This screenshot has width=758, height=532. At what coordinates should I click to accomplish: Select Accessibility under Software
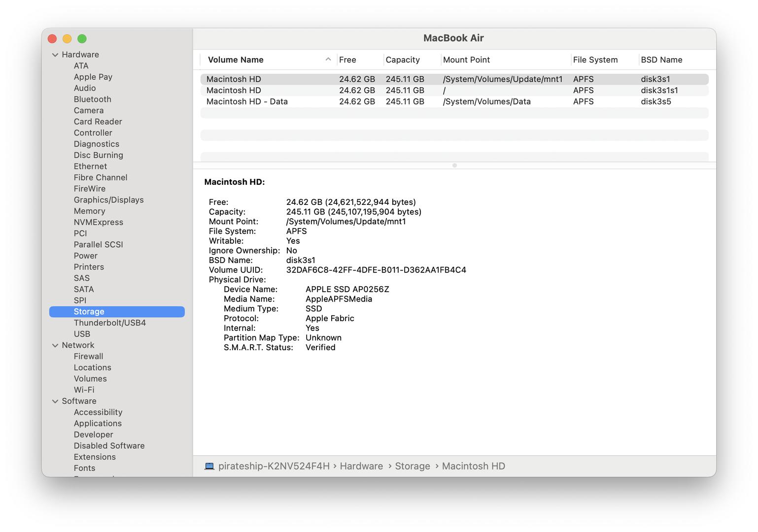[98, 412]
